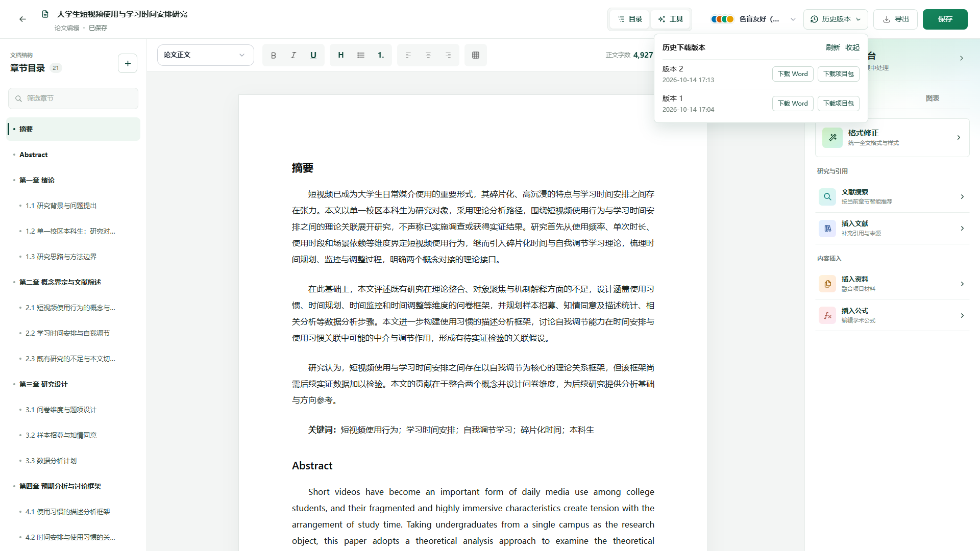Align text to the left
Image resolution: width=980 pixels, height=551 pixels.
408,55
